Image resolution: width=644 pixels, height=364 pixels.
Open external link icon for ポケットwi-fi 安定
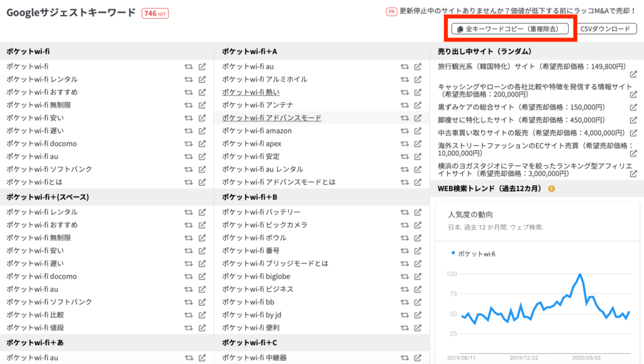click(418, 157)
